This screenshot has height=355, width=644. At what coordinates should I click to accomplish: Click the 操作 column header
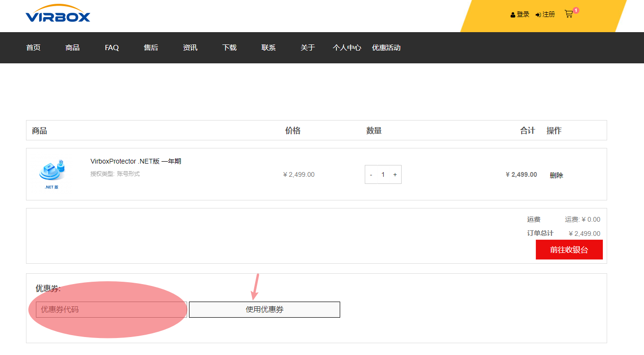point(554,131)
